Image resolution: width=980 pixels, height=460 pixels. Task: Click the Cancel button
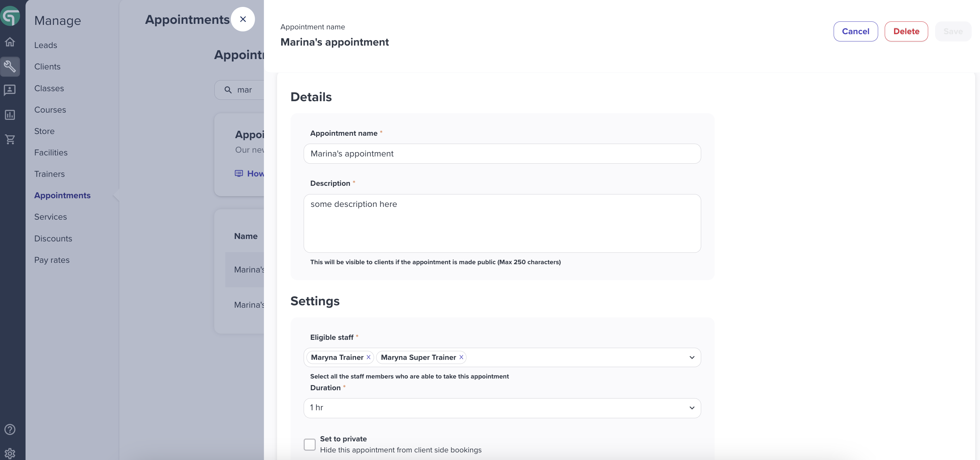[855, 31]
